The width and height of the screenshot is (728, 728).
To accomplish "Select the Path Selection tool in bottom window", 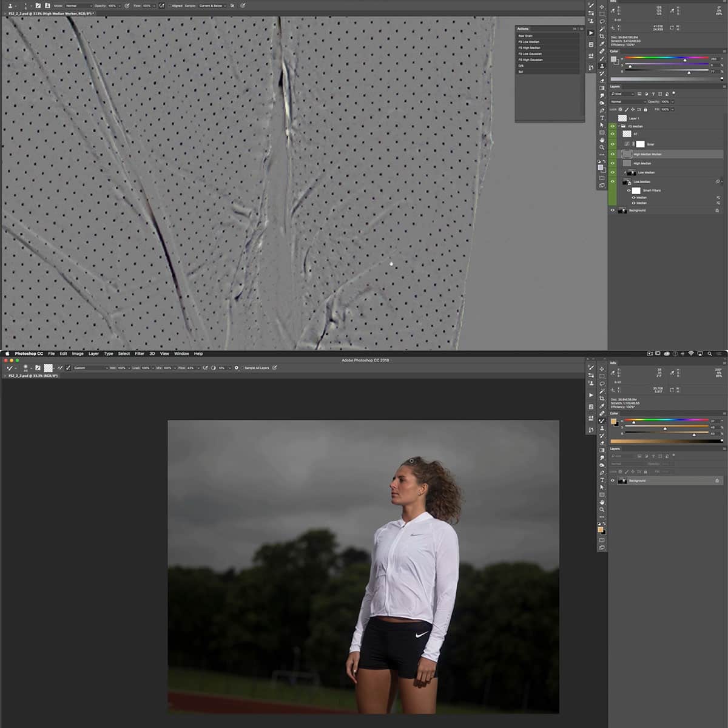I will (x=602, y=487).
